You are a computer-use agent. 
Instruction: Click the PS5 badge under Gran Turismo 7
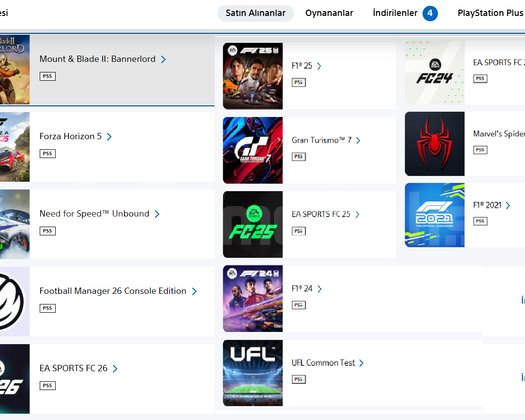(299, 157)
